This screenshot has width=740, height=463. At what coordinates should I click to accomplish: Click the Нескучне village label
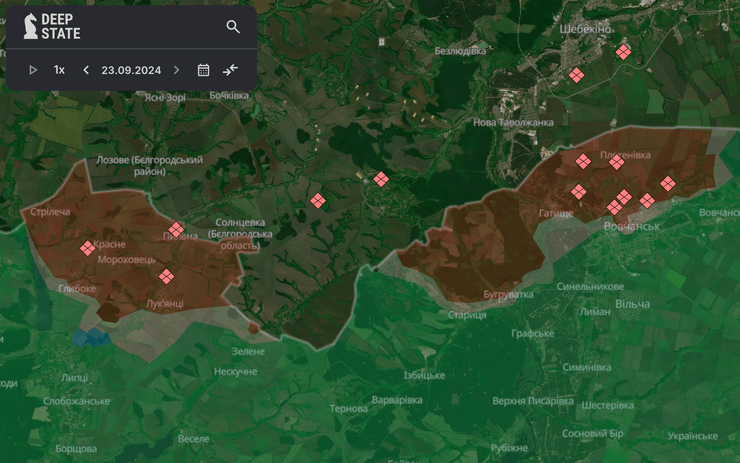coord(235,371)
